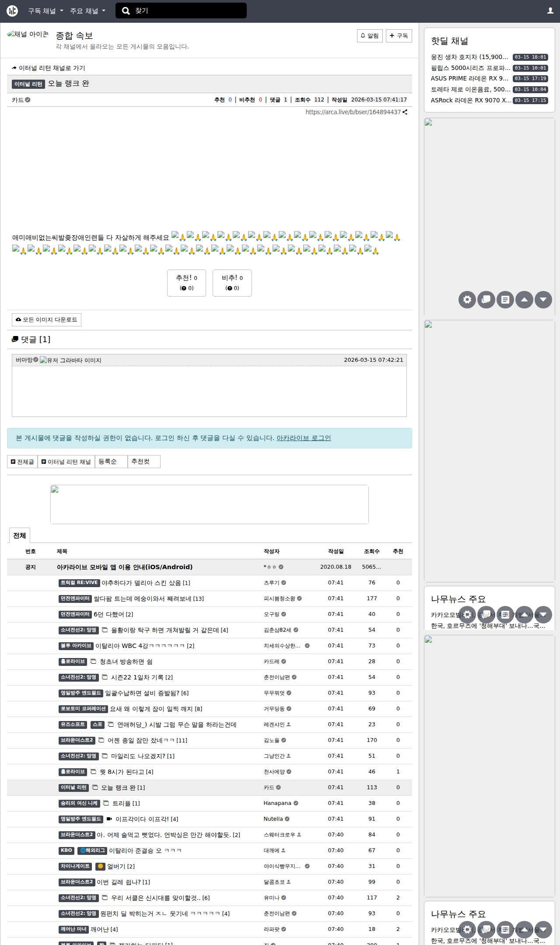This screenshot has height=945, width=560.
Task: Click image icon in 청초녀 방송하면 쉼 row
Action: point(93,661)
